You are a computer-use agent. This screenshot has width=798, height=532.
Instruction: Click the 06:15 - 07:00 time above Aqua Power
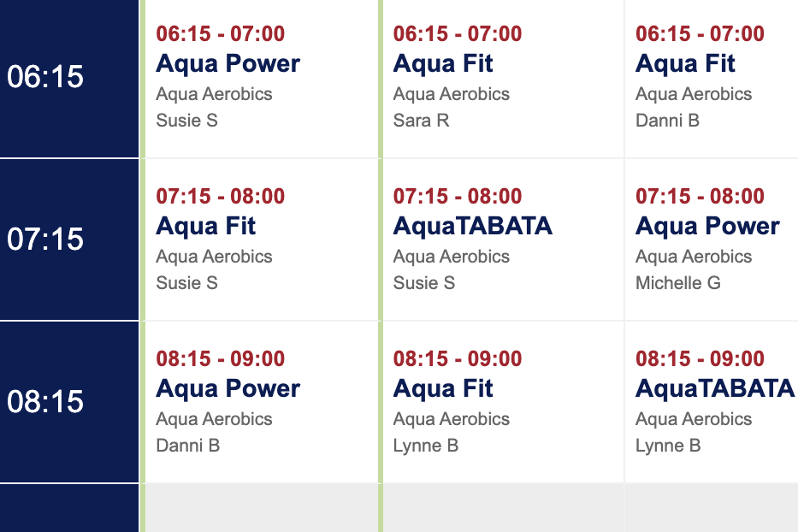(221, 34)
